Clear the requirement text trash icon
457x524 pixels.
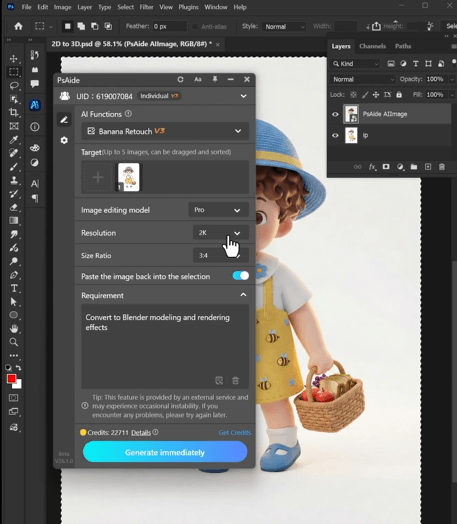(x=236, y=380)
